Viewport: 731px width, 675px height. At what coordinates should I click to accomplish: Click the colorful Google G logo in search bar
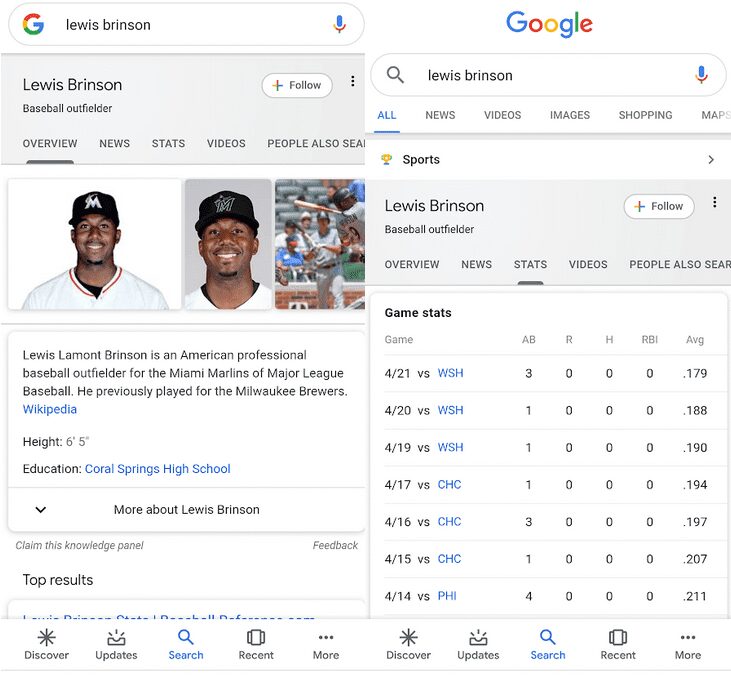pos(34,25)
